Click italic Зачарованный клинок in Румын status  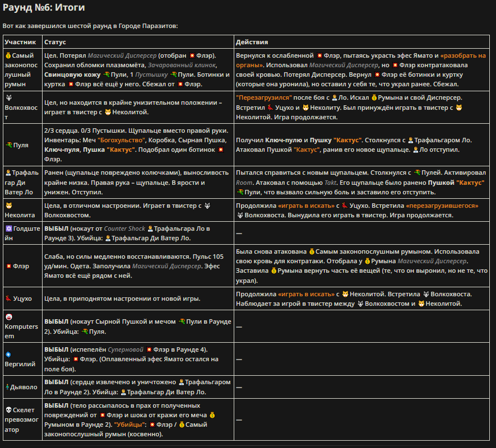click(182, 65)
